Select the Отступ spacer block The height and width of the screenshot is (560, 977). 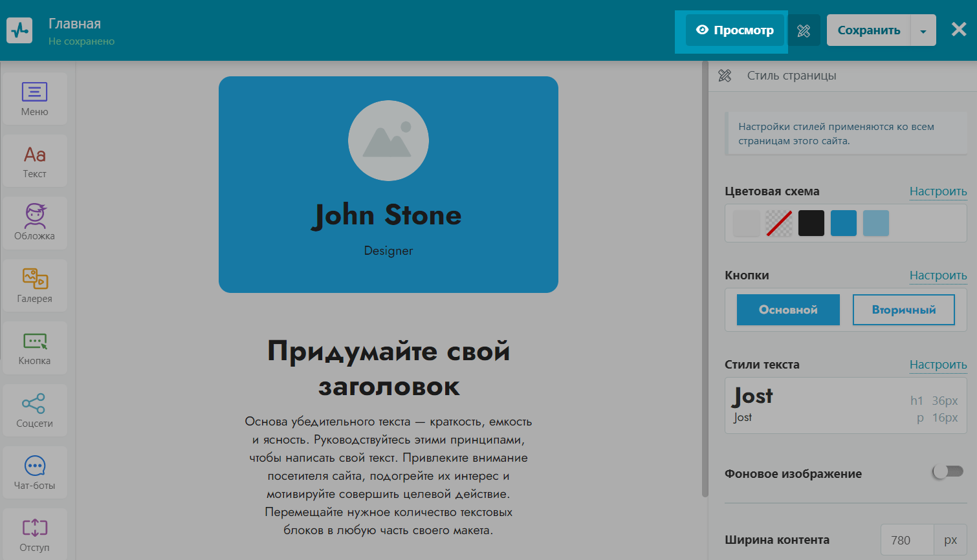click(x=34, y=535)
